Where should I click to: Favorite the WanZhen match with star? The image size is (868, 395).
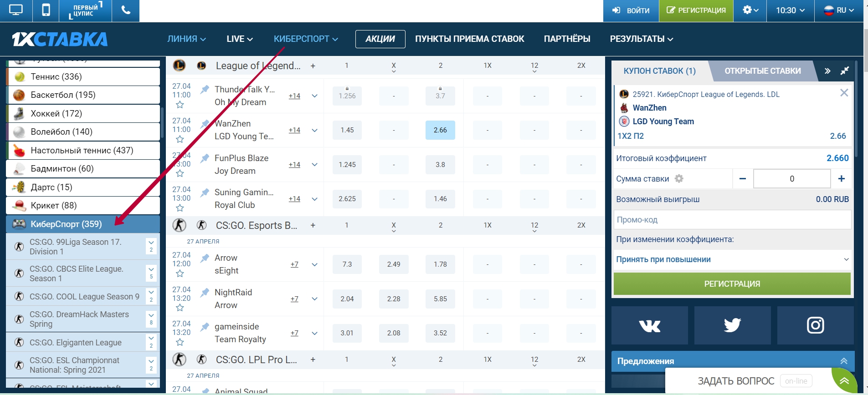180,139
